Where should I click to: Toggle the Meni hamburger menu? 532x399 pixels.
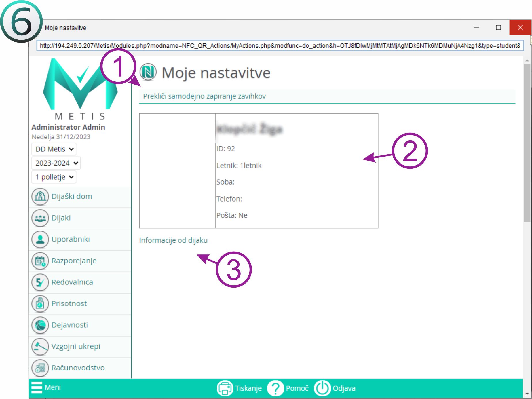(x=37, y=387)
